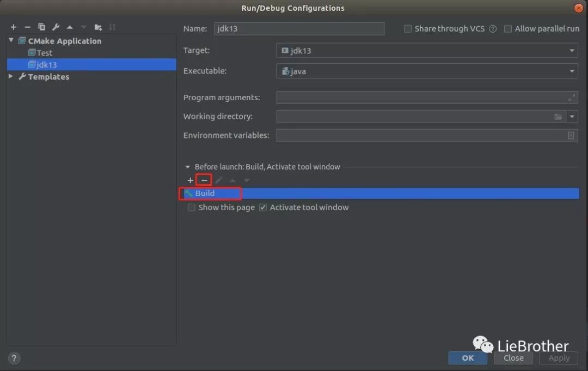This screenshot has height=371, width=588.
Task: Copy the selected configuration
Action: tap(41, 27)
